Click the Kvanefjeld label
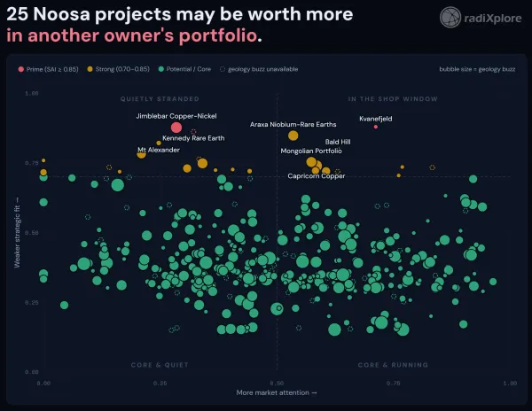Viewport: 532px width, 411px height. coord(376,119)
